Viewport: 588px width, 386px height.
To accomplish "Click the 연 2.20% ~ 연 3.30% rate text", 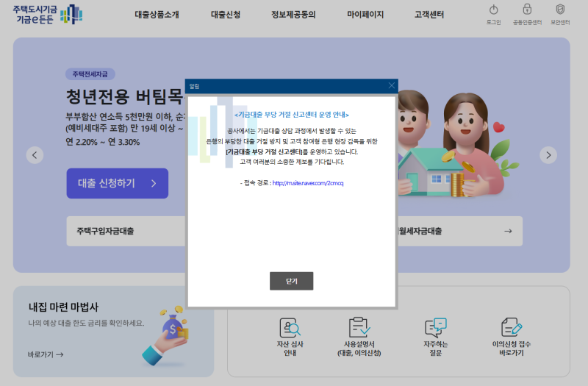I will coord(103,142).
